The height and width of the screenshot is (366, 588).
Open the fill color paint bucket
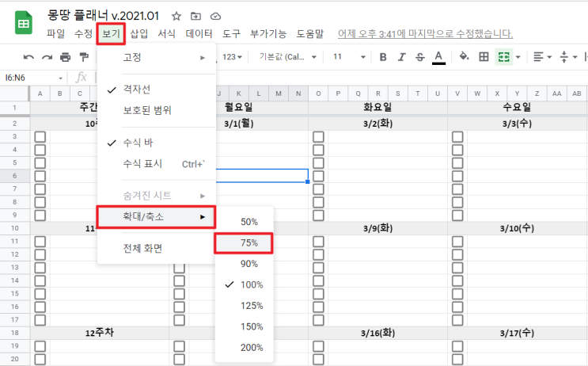pos(464,57)
